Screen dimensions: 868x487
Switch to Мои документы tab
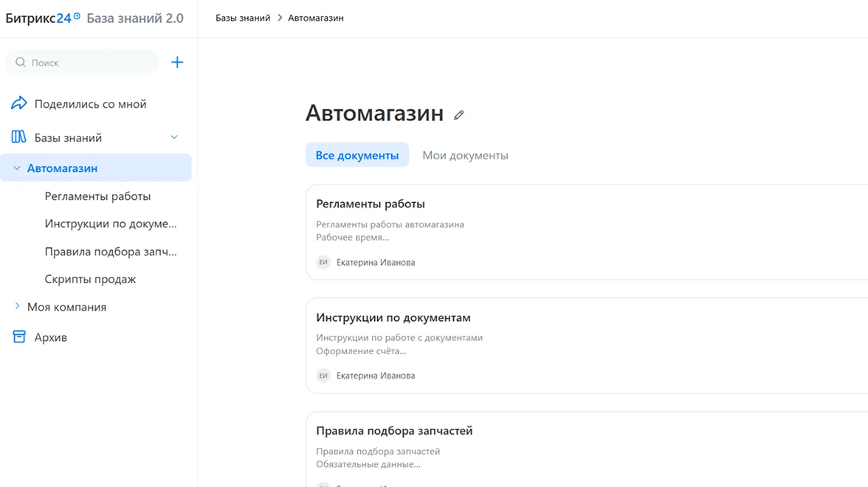pyautogui.click(x=465, y=155)
